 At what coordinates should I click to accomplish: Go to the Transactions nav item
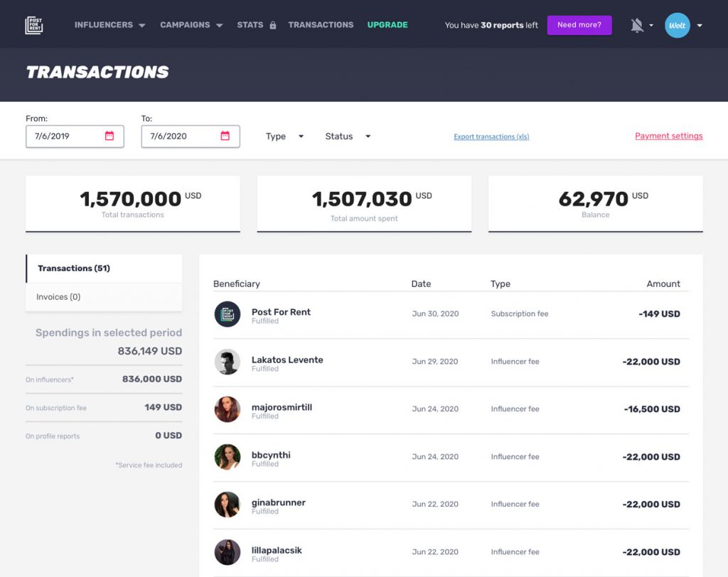click(x=321, y=25)
